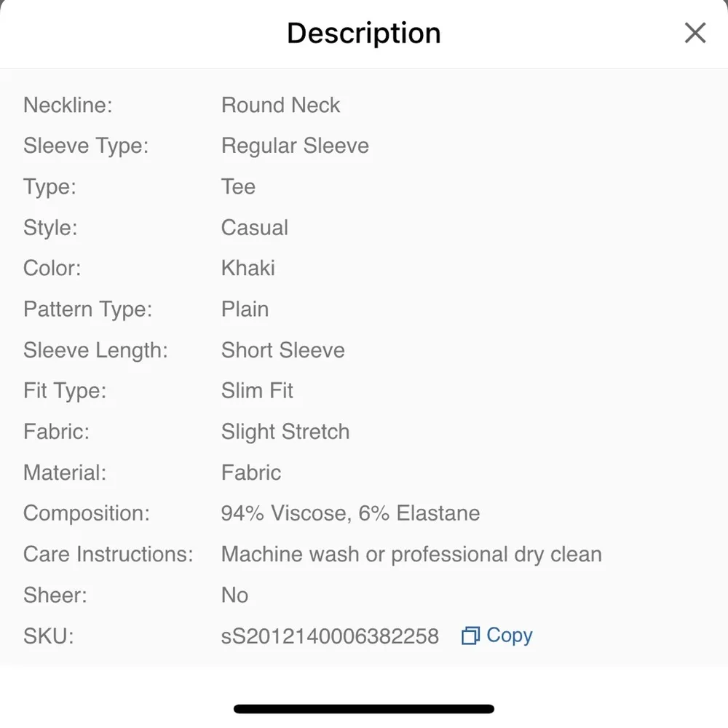This screenshot has width=728, height=728.
Task: Click the Regular Sleeve value
Action: pyautogui.click(x=295, y=146)
